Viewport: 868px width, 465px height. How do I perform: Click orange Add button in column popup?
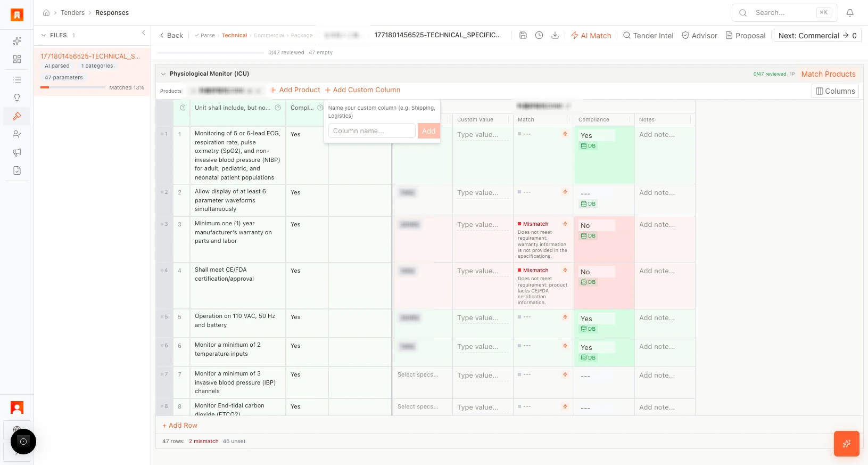point(429,131)
